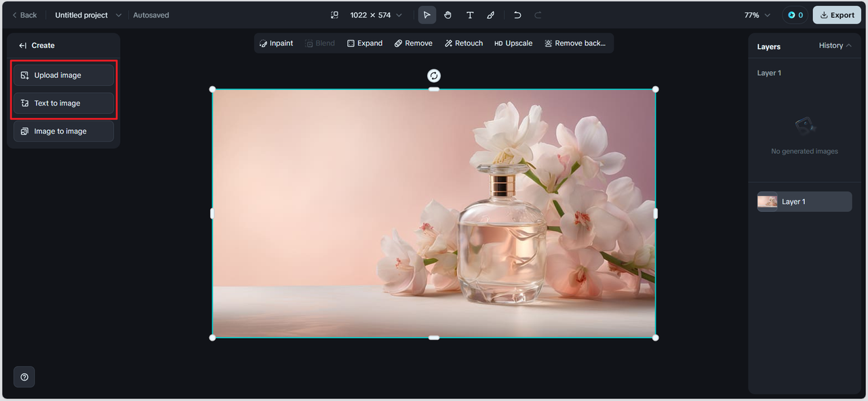Click Image to image

click(64, 131)
